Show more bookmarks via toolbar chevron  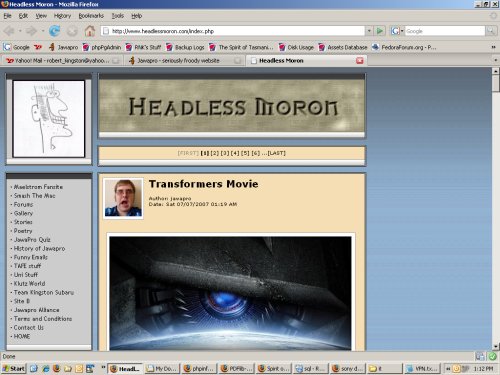coord(494,47)
